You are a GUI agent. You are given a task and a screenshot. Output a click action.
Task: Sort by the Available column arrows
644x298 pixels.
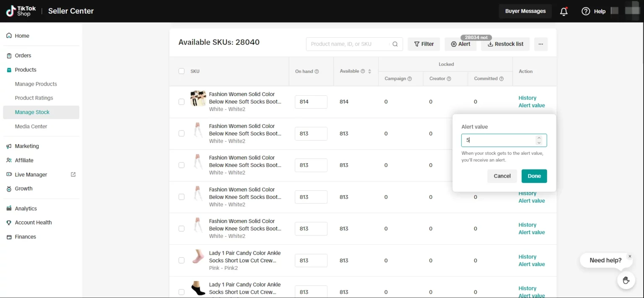pyautogui.click(x=369, y=71)
